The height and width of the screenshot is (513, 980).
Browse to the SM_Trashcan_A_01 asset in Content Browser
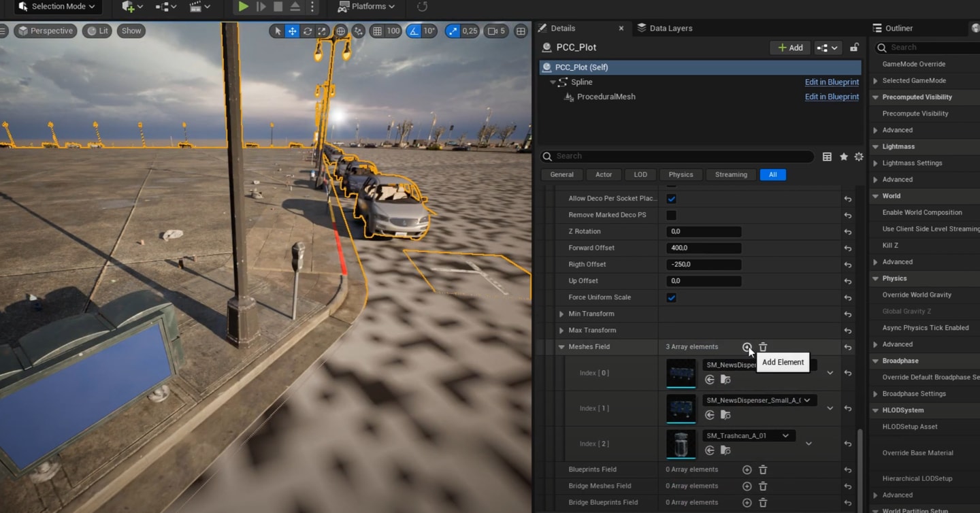point(725,450)
